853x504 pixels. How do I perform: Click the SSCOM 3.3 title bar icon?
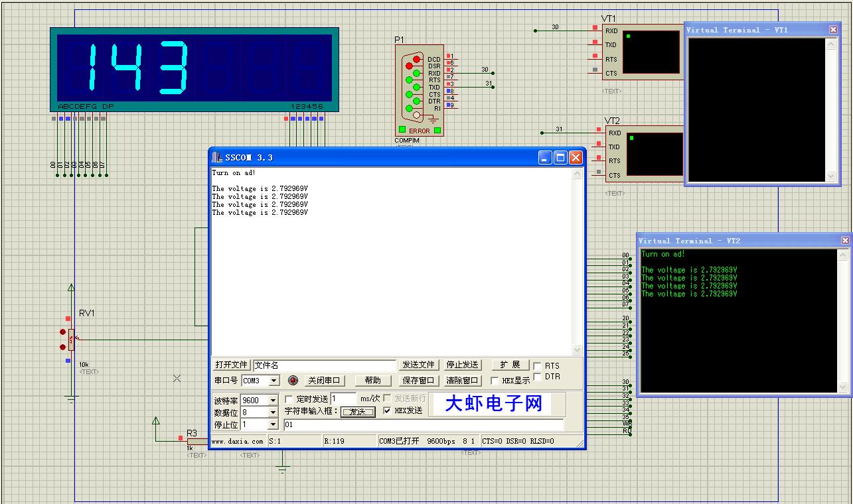(x=217, y=157)
